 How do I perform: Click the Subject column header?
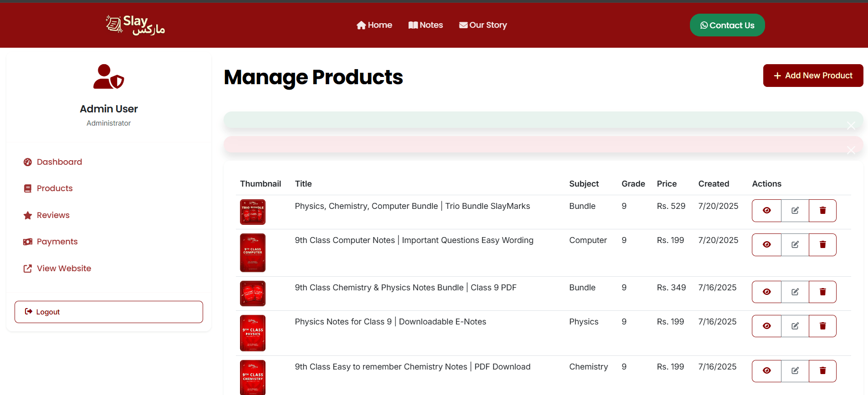point(584,184)
